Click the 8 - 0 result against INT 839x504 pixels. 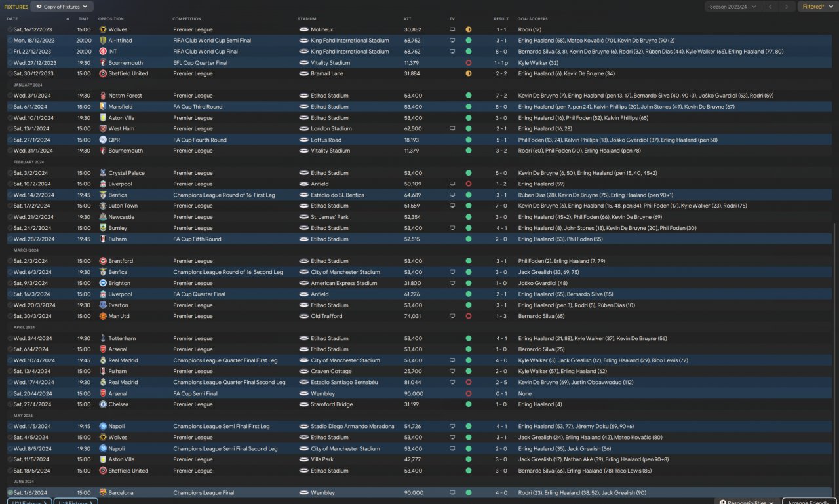click(501, 52)
